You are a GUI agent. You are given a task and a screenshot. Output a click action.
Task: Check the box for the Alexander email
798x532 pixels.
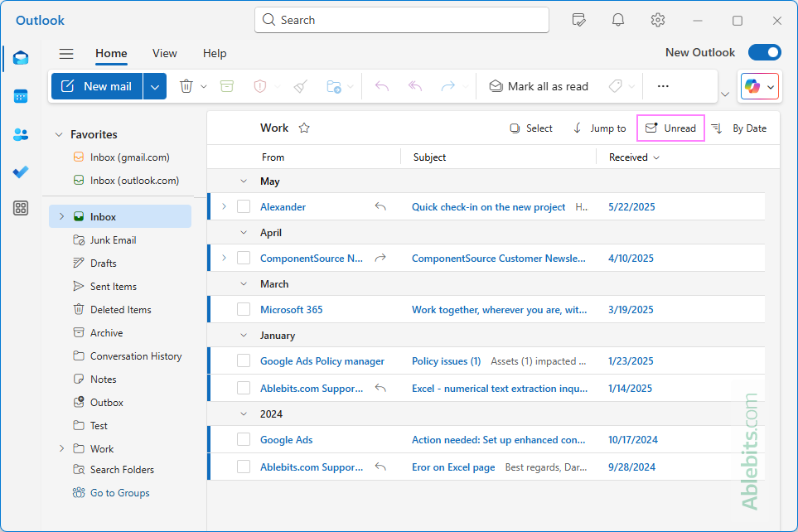click(244, 207)
